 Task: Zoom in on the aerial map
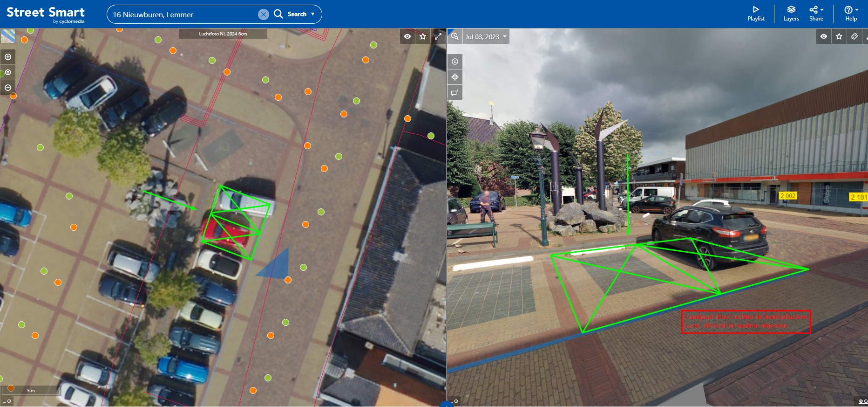(x=8, y=57)
